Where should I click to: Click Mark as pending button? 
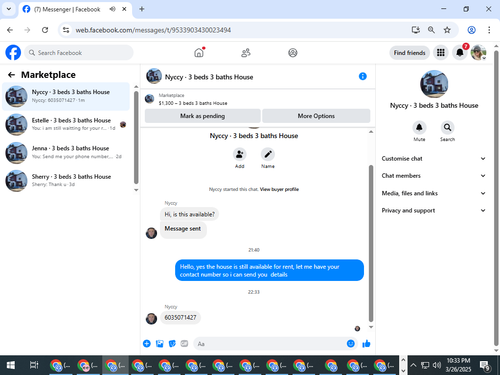click(x=202, y=116)
